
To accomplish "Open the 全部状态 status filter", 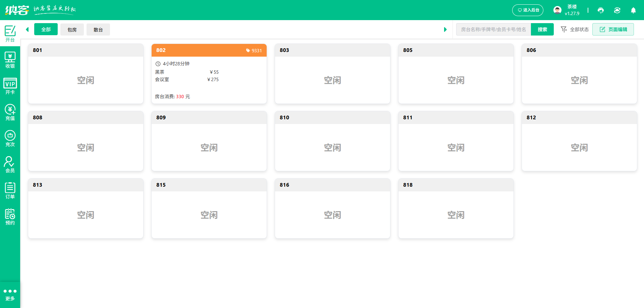I will point(575,29).
